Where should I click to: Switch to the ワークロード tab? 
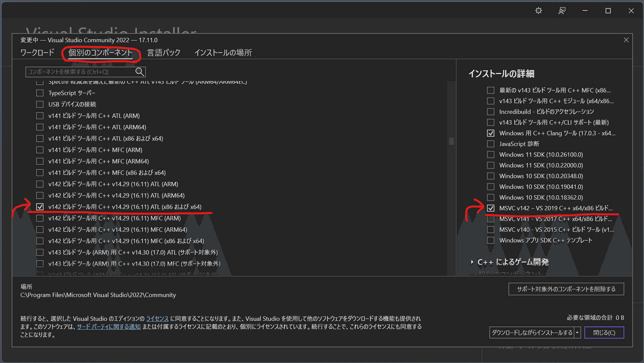(37, 53)
